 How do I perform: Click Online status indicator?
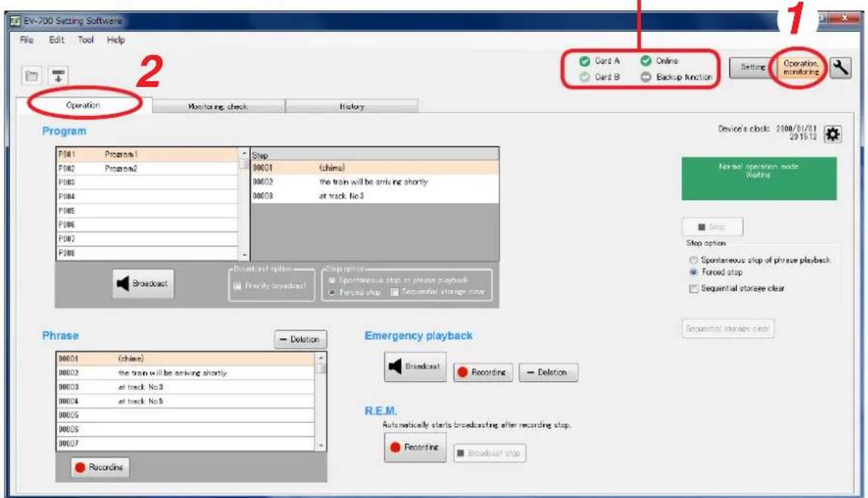pos(659,61)
